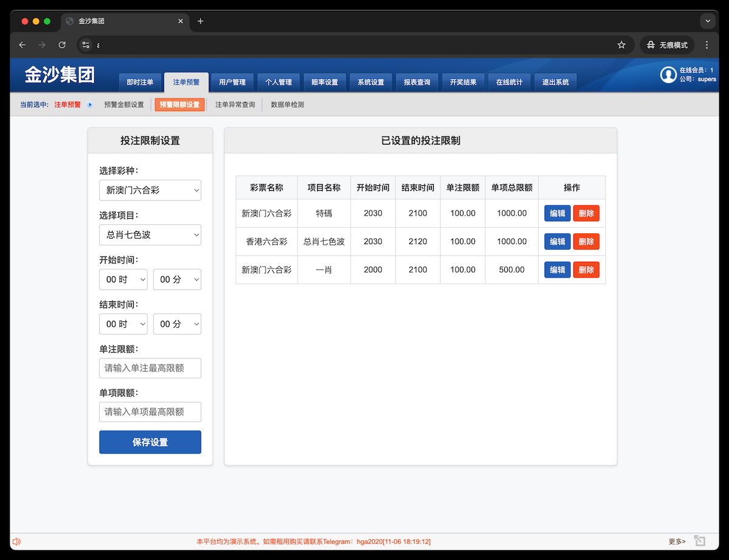Viewport: 729px width, 560px height.
Task: Reload the page in the browser
Action: click(x=62, y=45)
